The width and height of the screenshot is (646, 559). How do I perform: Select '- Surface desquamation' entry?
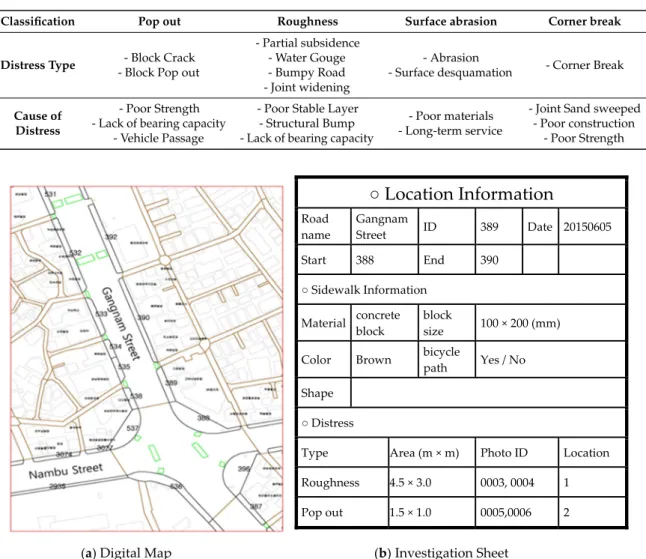coord(450,73)
